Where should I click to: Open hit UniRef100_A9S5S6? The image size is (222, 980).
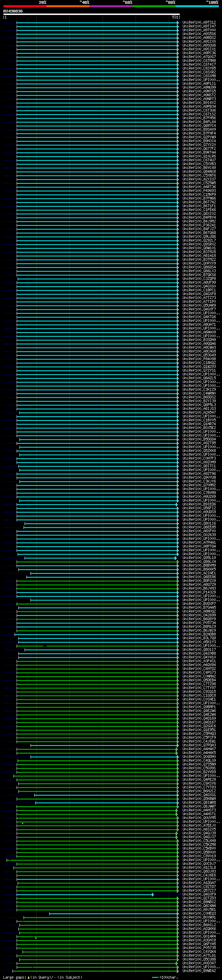tap(199, 34)
